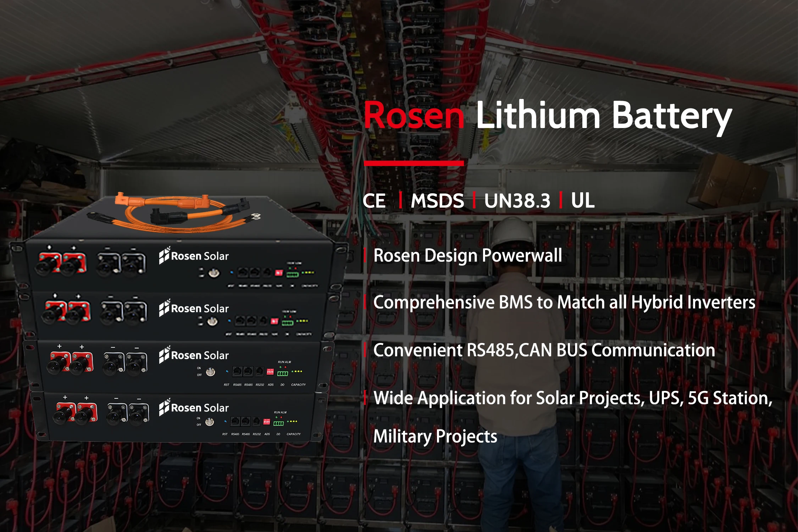The width and height of the screenshot is (798, 532).
Task: Flip the red ADS DIP switch
Action: (x=270, y=372)
